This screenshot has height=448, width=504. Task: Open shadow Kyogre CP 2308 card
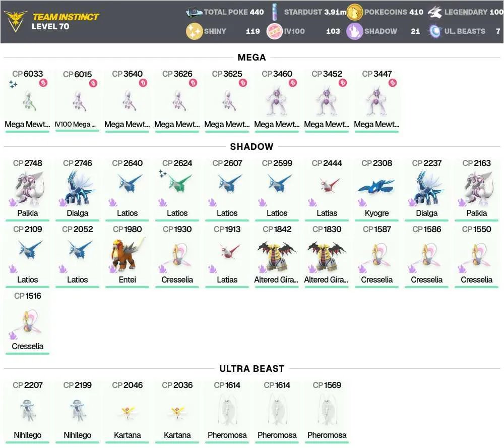pyautogui.click(x=376, y=190)
